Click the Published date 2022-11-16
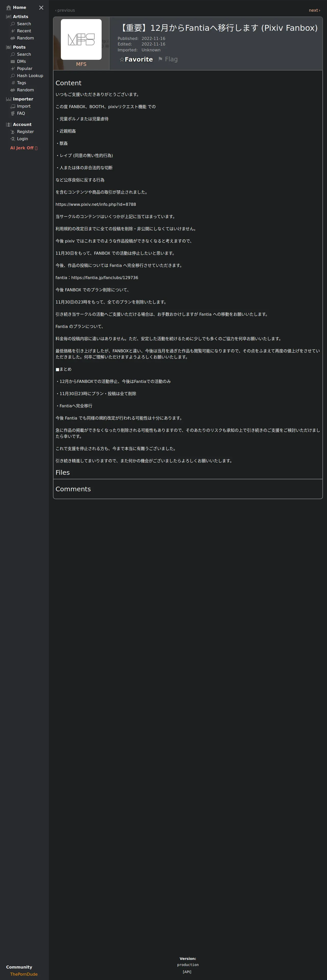 point(153,38)
